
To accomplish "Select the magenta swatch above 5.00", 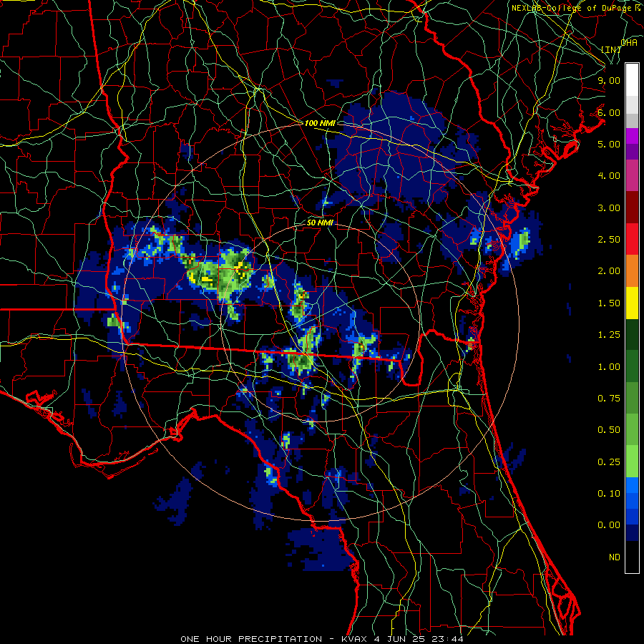I will pos(632,136).
